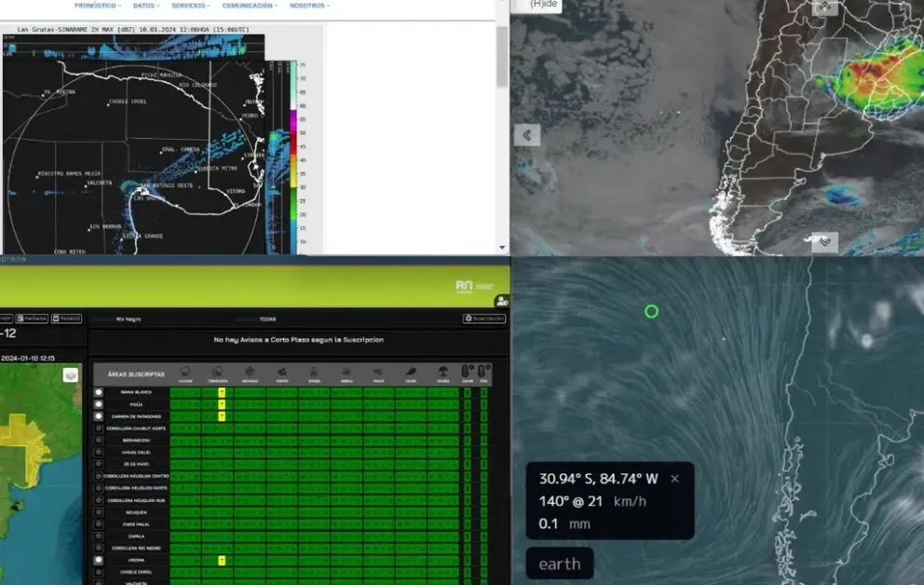
Task: Select the MAÑANA forecast tab
Action: click(x=34, y=319)
